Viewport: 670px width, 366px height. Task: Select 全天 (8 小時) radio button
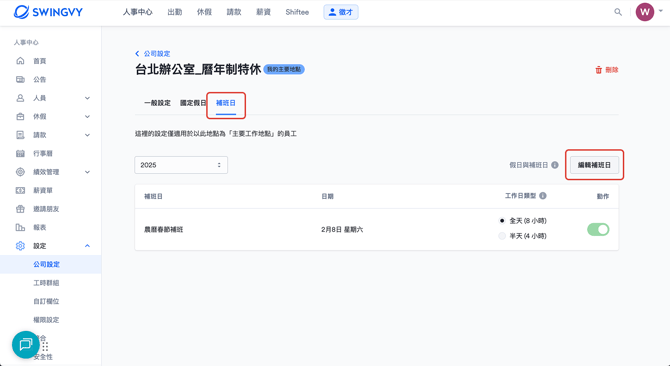pos(502,221)
